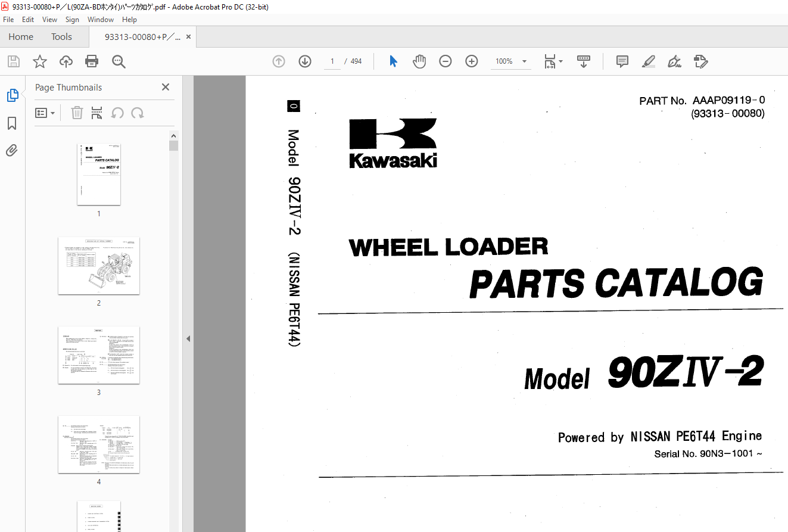Open the Window menu
The height and width of the screenshot is (532, 788).
101,20
